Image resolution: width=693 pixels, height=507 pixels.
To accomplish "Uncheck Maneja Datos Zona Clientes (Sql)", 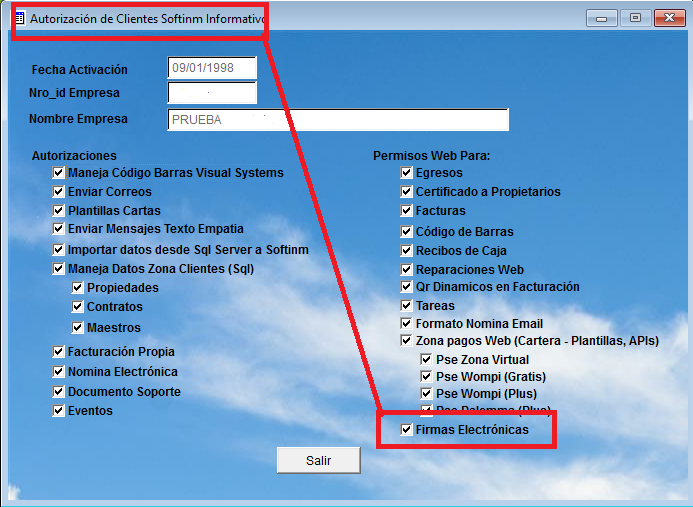I will click(x=58, y=268).
